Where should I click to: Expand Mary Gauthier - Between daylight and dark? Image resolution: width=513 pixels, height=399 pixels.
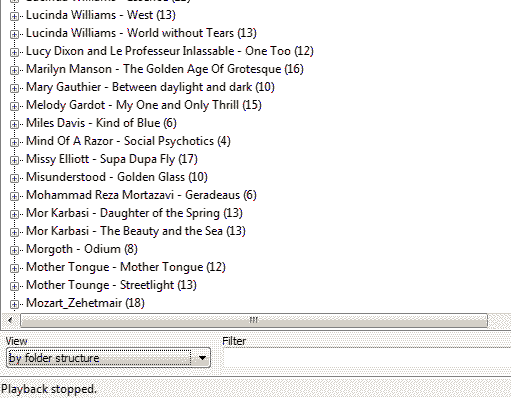(x=14, y=88)
